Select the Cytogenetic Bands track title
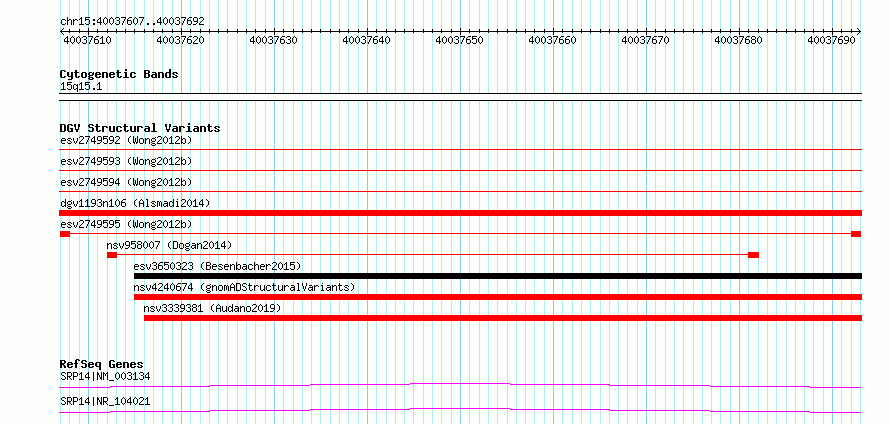This screenshot has width=890, height=424. coord(119,74)
